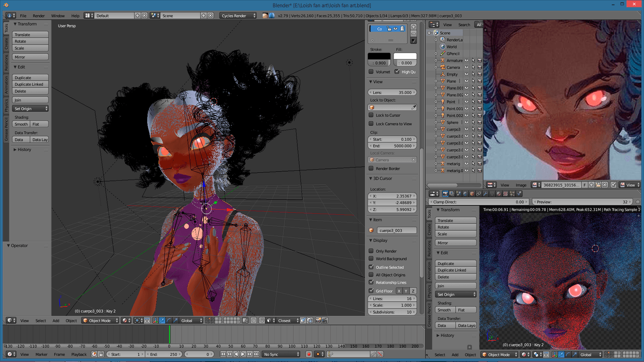Click the black Stroke color swatch

(379, 56)
